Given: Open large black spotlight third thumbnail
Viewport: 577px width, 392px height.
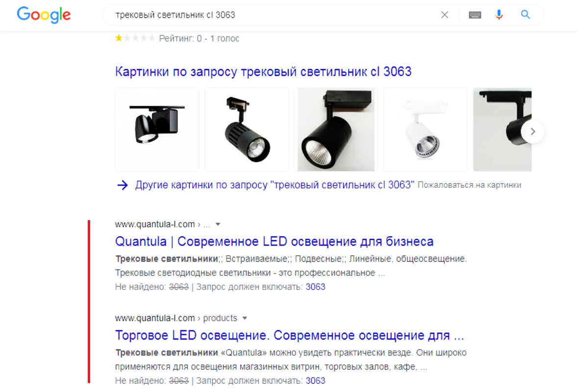Looking at the screenshot, I should 336,129.
